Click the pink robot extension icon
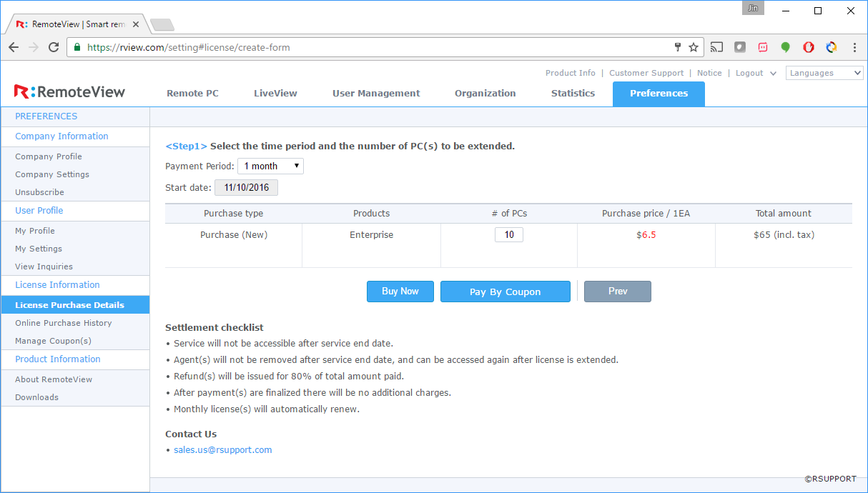Screen dimensions: 868x493 click(763, 47)
